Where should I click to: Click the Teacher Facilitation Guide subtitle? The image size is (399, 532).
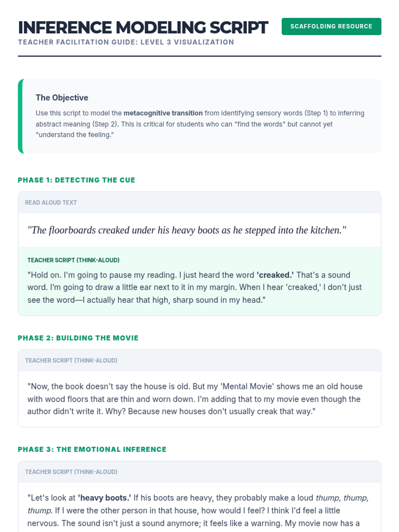click(126, 42)
